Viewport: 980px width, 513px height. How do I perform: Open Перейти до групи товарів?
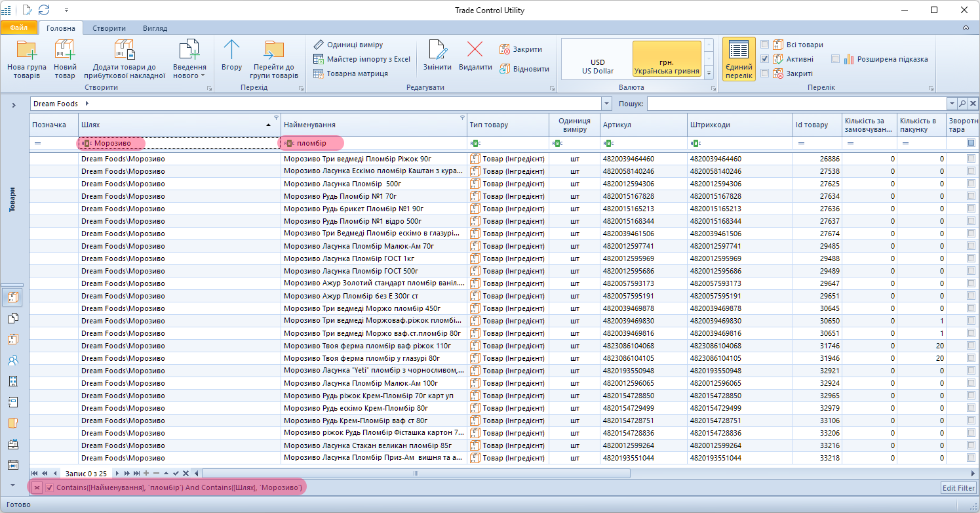pyautogui.click(x=273, y=51)
